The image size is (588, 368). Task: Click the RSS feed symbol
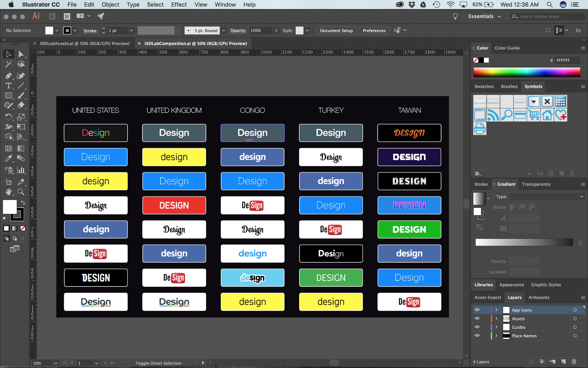[x=493, y=115]
